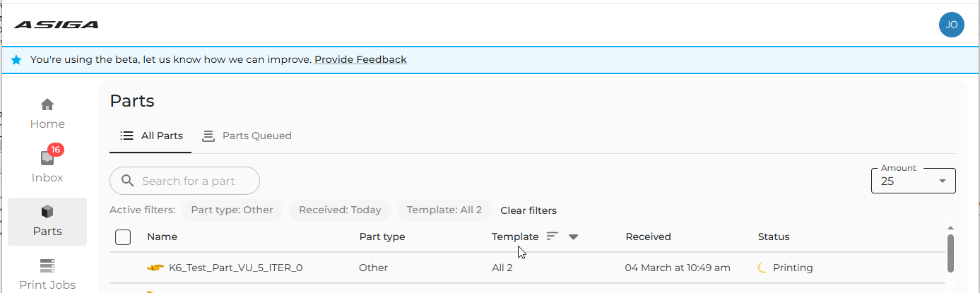Select the All Parts tab
The height and width of the screenshot is (293, 980).
151,136
